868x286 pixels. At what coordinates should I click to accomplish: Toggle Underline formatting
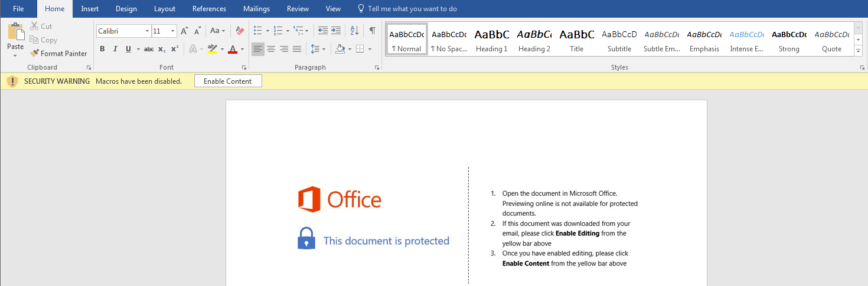pos(128,49)
